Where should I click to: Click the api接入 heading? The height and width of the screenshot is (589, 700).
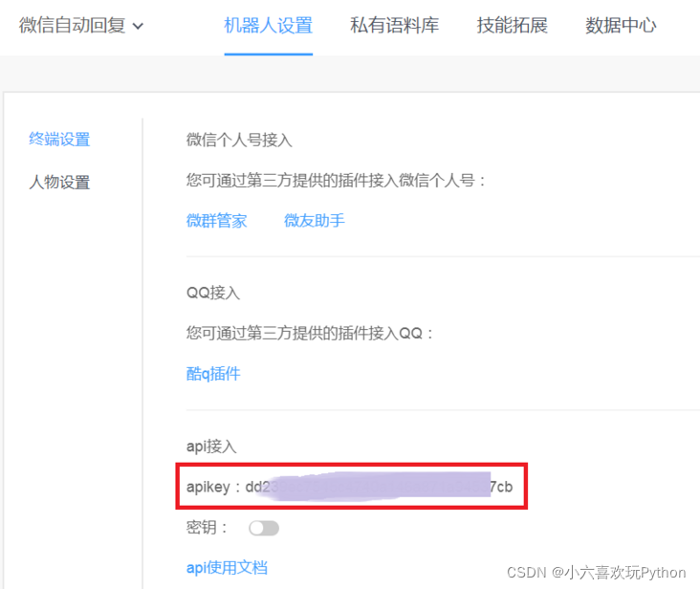coord(211,447)
